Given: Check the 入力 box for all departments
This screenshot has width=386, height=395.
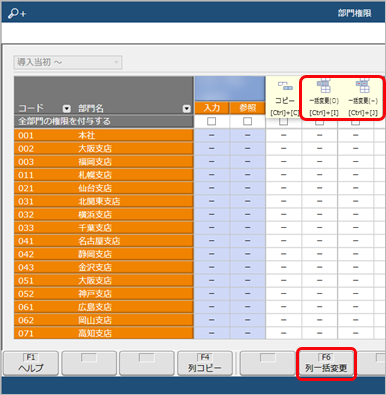Looking at the screenshot, I should coord(211,121).
